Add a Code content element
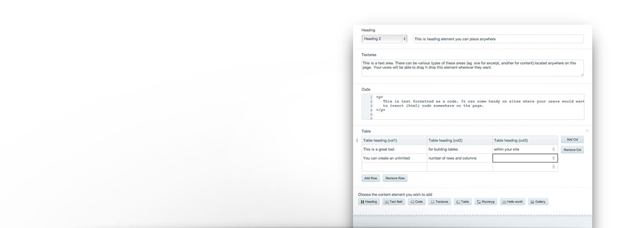Image resolution: width=644 pixels, height=228 pixels. [x=416, y=202]
